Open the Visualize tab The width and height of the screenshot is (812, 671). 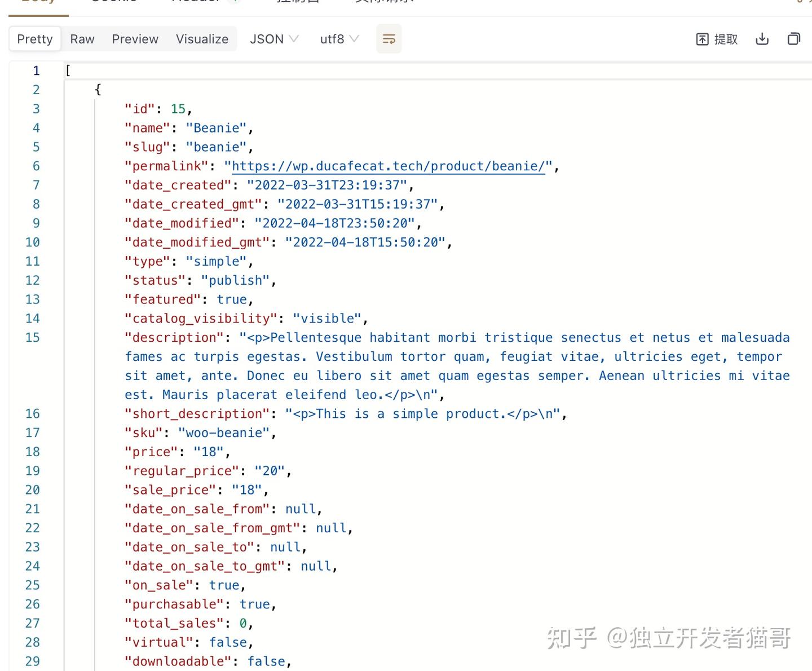click(x=202, y=39)
